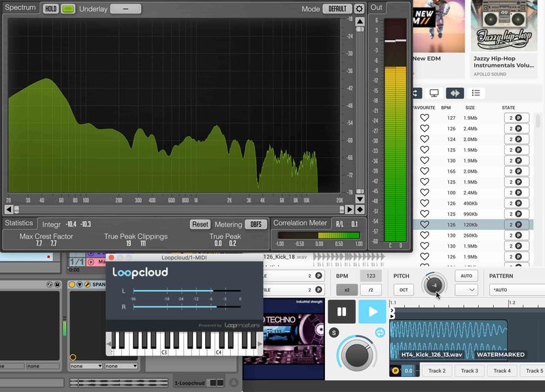Enable the x2 BPM multiplier
Screen dimensions: 545x392
pyautogui.click(x=346, y=290)
